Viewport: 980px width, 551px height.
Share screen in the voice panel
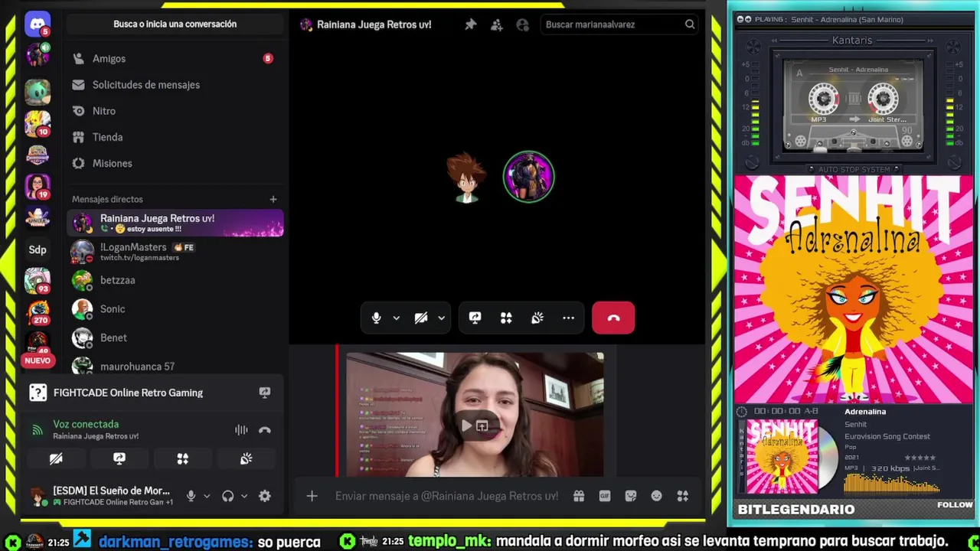(x=119, y=458)
